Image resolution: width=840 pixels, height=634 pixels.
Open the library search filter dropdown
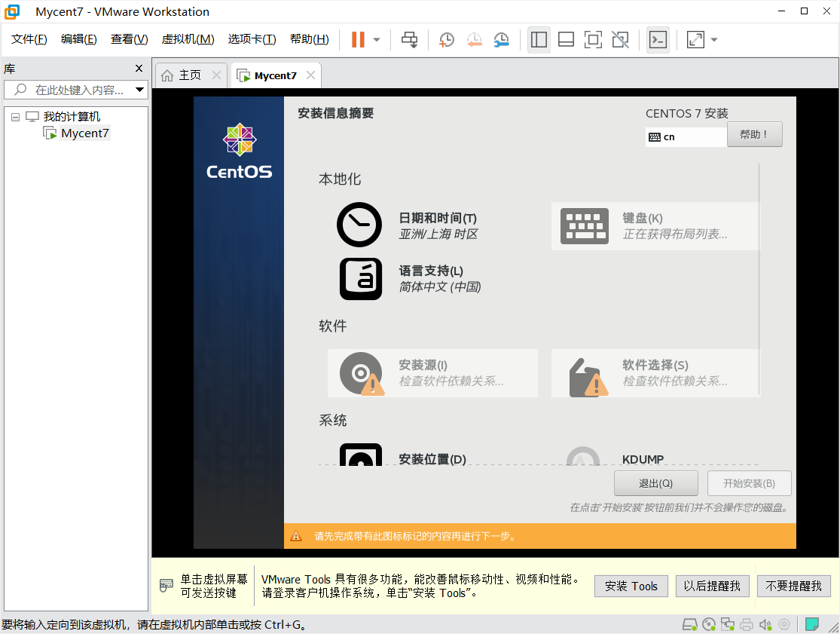pos(139,90)
